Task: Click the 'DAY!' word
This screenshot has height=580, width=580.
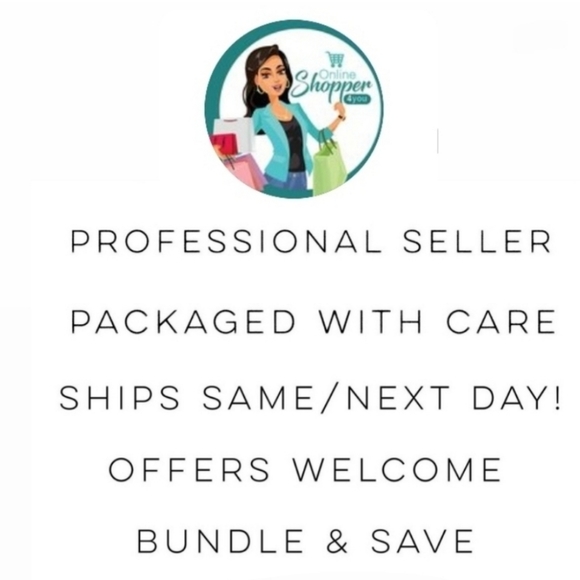Action: click(x=516, y=398)
